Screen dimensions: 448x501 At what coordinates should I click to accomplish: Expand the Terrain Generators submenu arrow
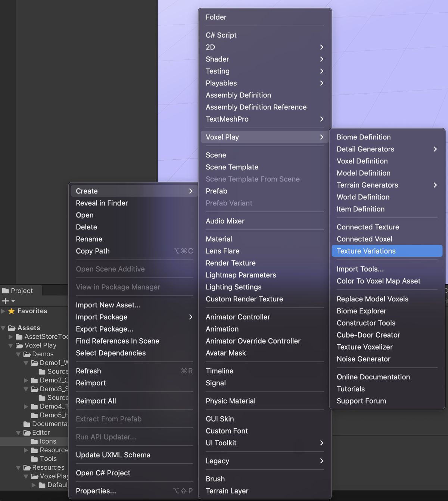click(435, 185)
